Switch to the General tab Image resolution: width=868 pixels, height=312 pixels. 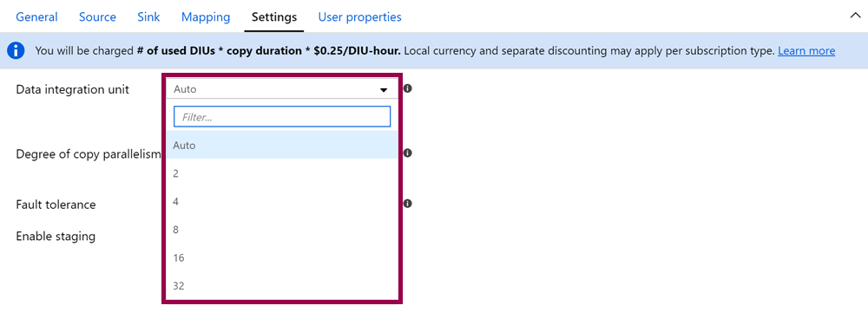pos(36,17)
